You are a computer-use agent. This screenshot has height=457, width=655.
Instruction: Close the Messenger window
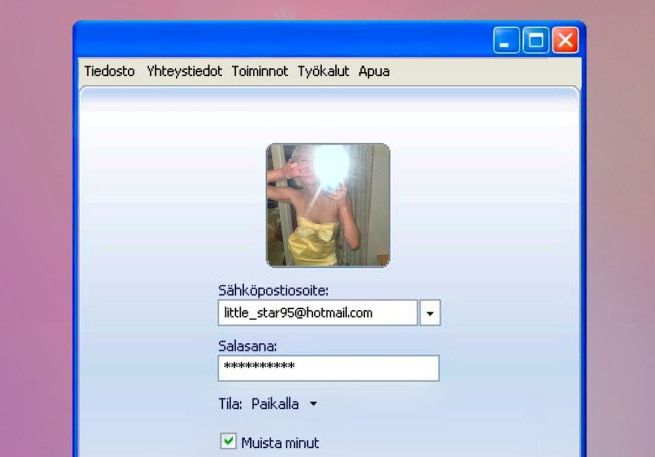coord(565,41)
